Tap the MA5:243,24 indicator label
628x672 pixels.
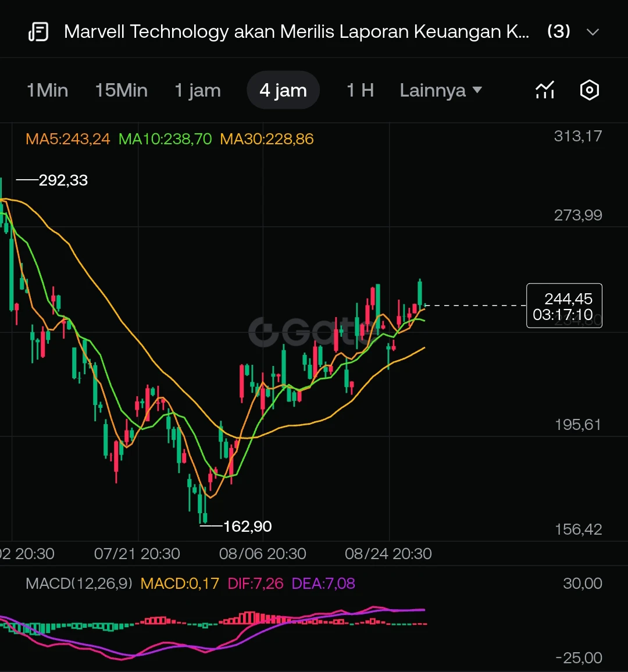point(67,139)
